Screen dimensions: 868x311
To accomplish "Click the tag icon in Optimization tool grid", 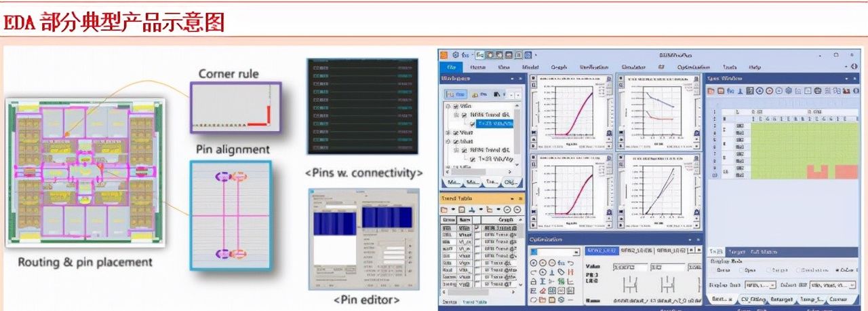I will 561,272.
